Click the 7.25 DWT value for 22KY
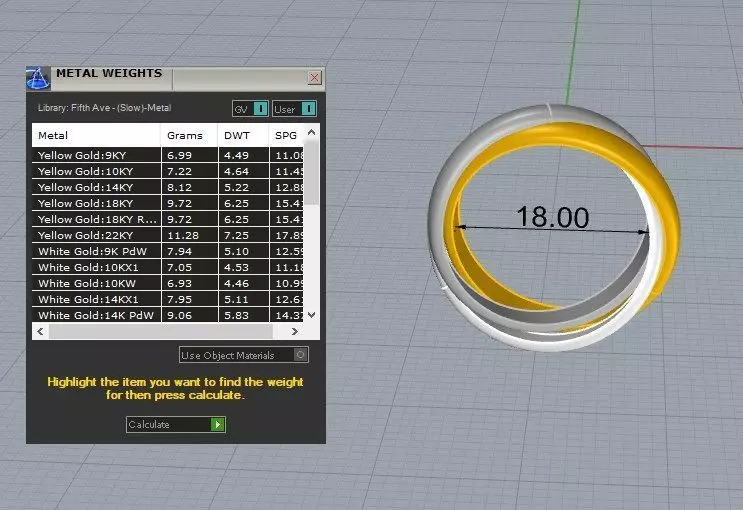This screenshot has width=743, height=510. [236, 236]
